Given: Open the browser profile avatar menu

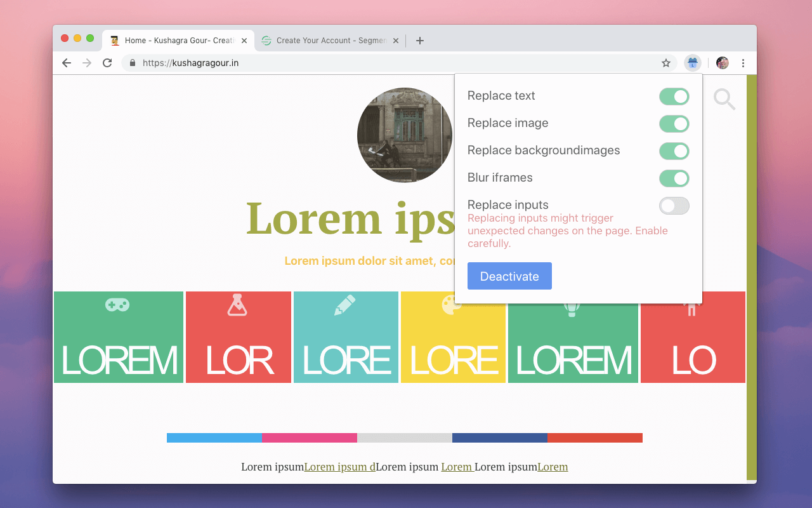Looking at the screenshot, I should (x=722, y=63).
